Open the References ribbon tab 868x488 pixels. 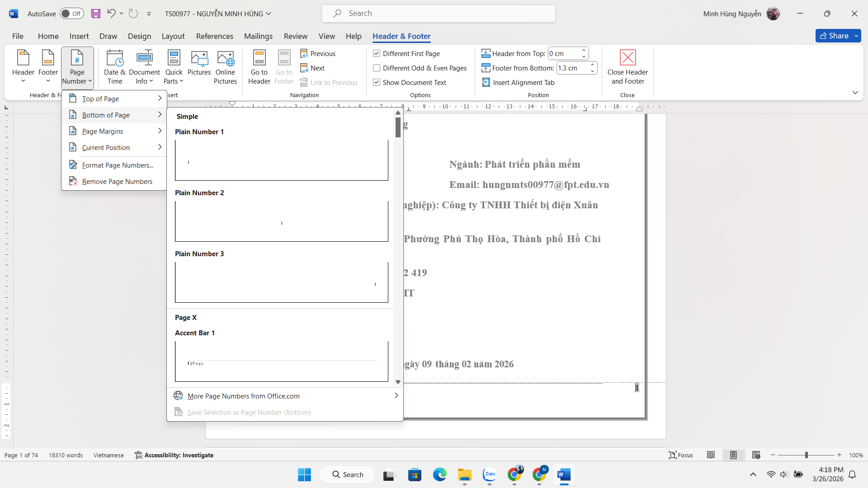pos(214,36)
